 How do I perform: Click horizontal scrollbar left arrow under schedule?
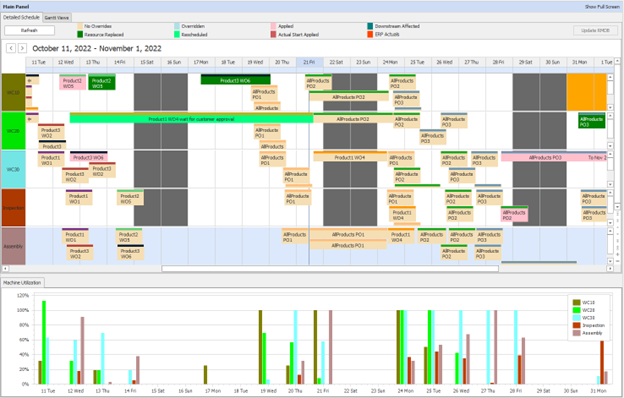[x=5, y=269]
